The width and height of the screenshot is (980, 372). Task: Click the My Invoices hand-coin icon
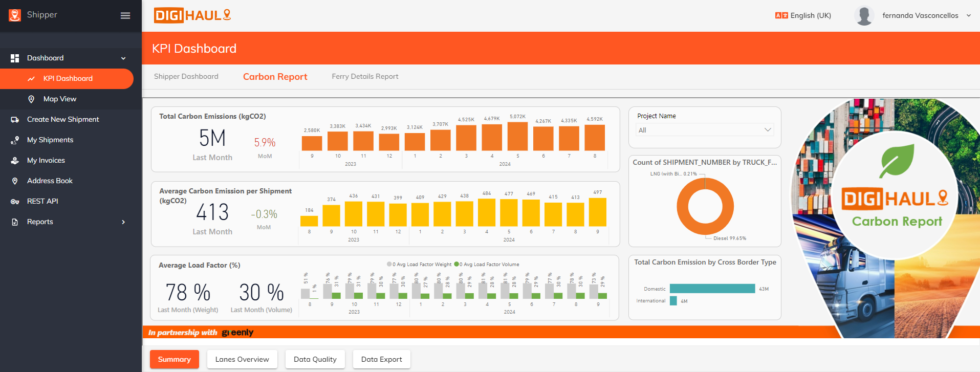click(15, 161)
